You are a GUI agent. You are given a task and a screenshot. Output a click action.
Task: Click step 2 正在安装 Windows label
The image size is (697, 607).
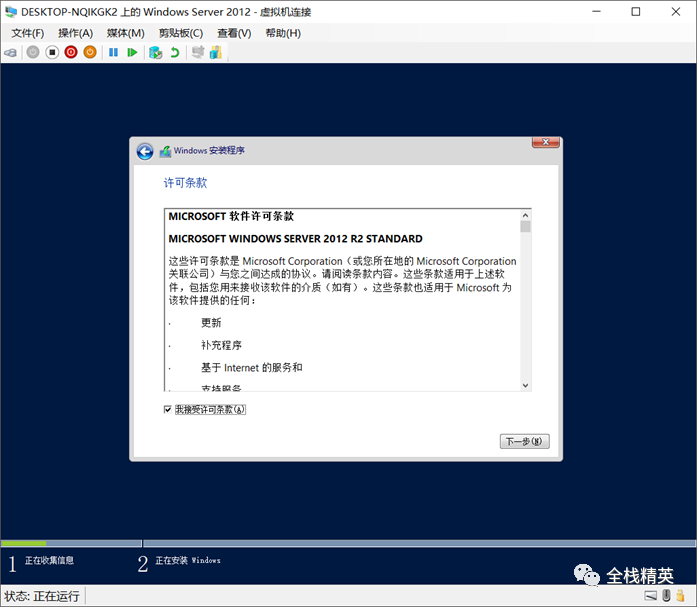click(188, 560)
